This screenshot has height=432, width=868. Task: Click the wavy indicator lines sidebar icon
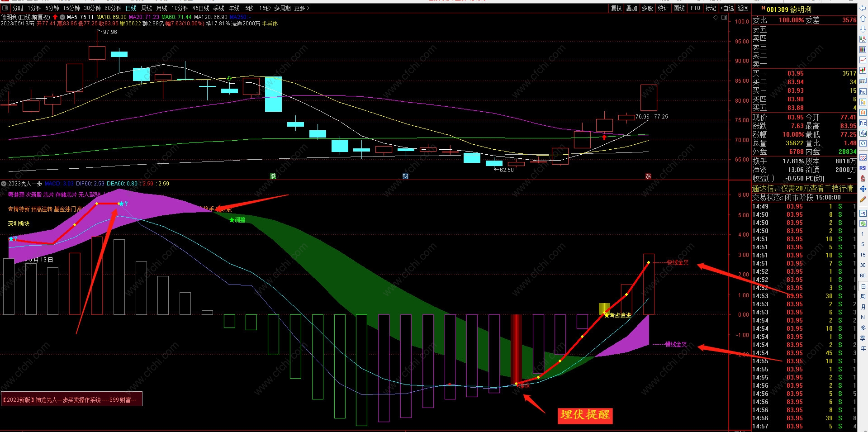click(x=863, y=158)
